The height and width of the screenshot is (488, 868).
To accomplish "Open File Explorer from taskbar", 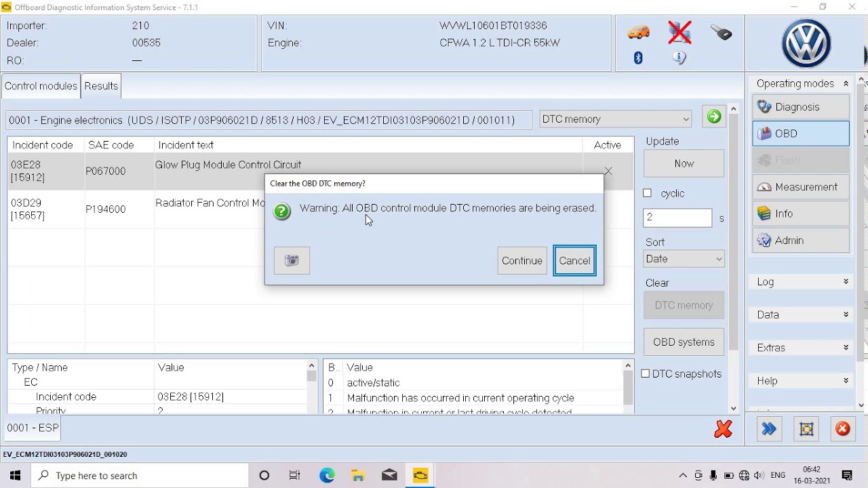I will coord(358,475).
